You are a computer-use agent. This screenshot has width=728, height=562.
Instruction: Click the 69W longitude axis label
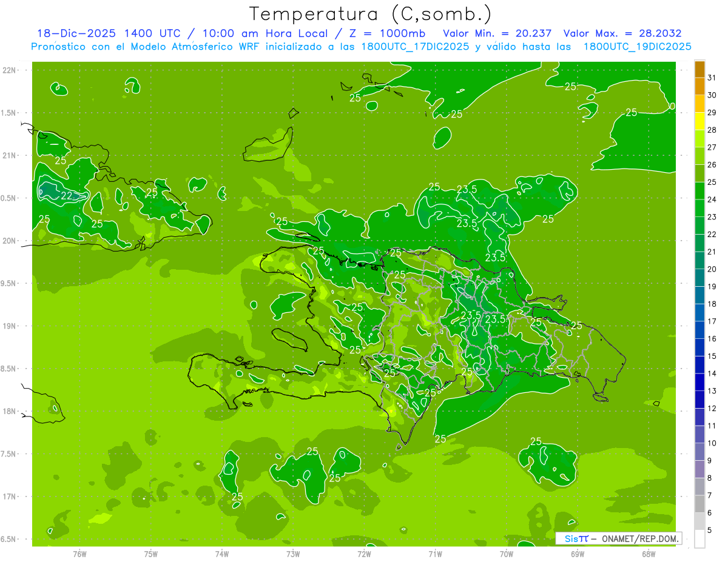(578, 554)
